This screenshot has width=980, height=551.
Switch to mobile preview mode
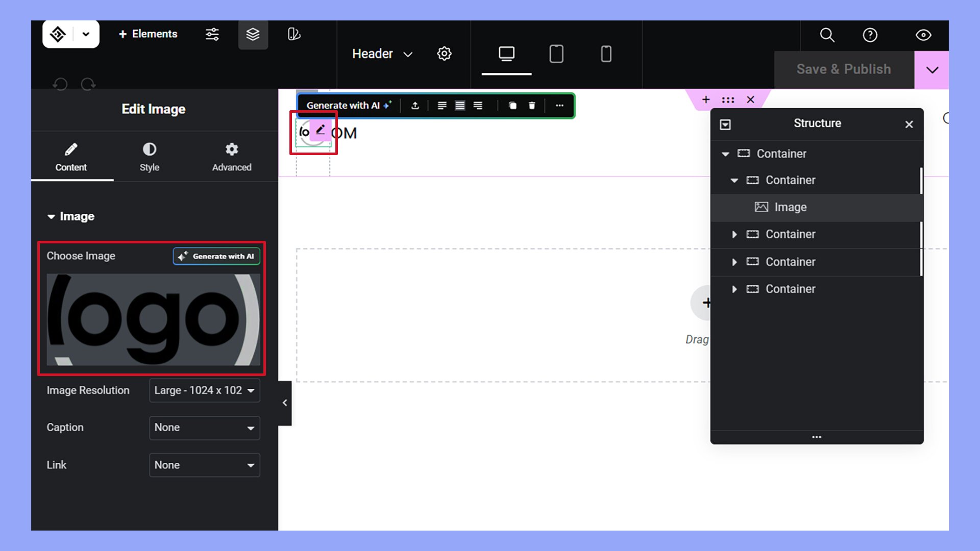[605, 54]
